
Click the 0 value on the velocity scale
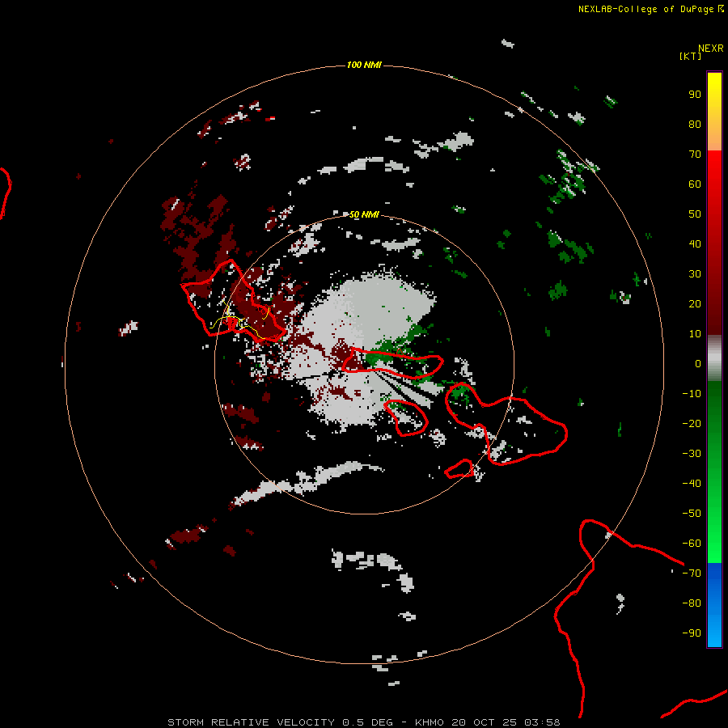click(x=698, y=364)
